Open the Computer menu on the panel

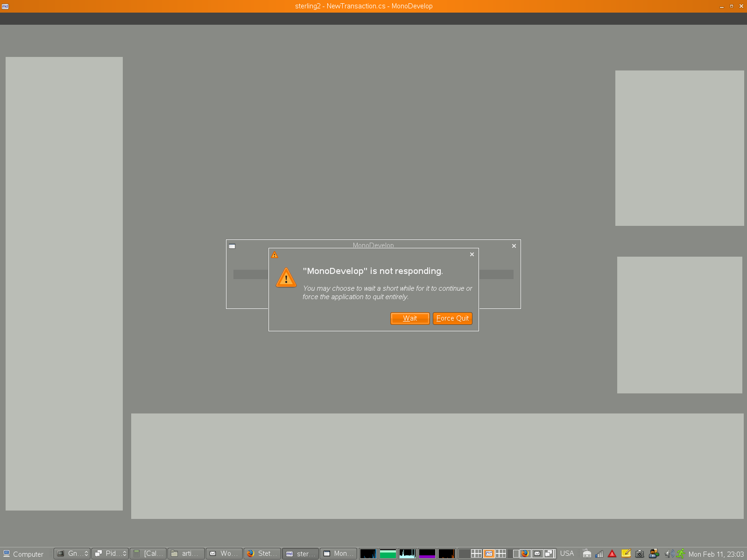click(x=23, y=554)
